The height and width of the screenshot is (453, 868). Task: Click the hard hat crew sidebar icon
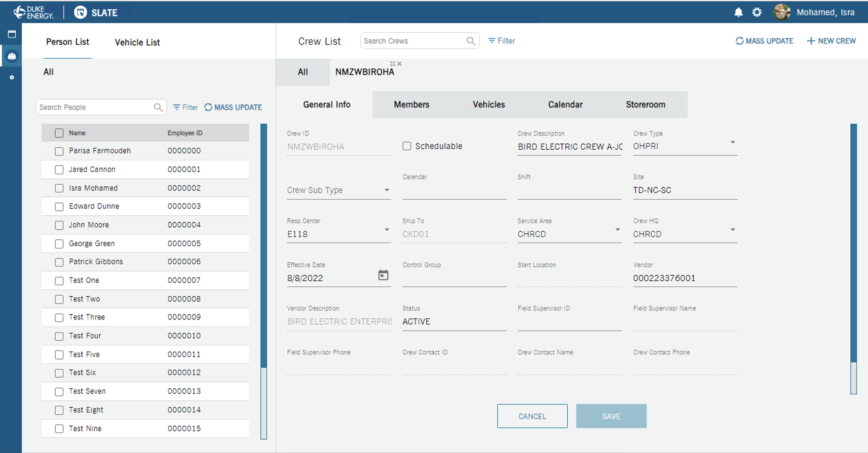point(12,56)
